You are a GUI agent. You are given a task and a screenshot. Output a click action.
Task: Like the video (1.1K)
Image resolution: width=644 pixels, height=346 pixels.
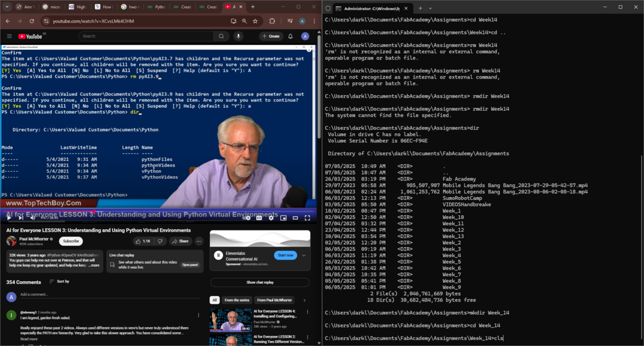pyautogui.click(x=143, y=241)
